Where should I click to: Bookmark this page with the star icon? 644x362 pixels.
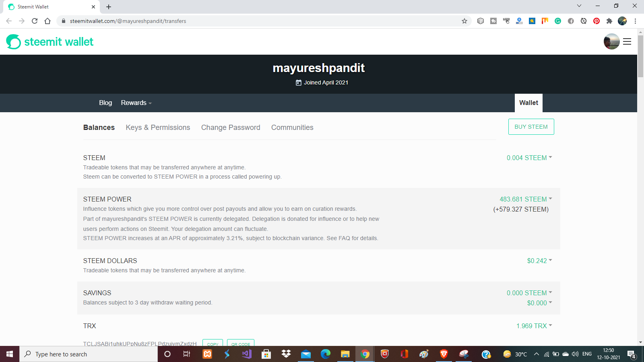[464, 21]
